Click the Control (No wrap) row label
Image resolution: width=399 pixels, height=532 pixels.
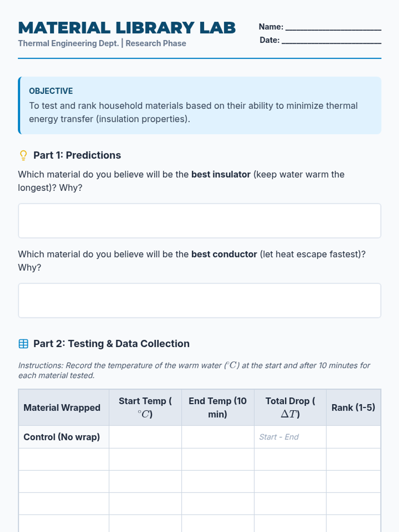pos(62,437)
